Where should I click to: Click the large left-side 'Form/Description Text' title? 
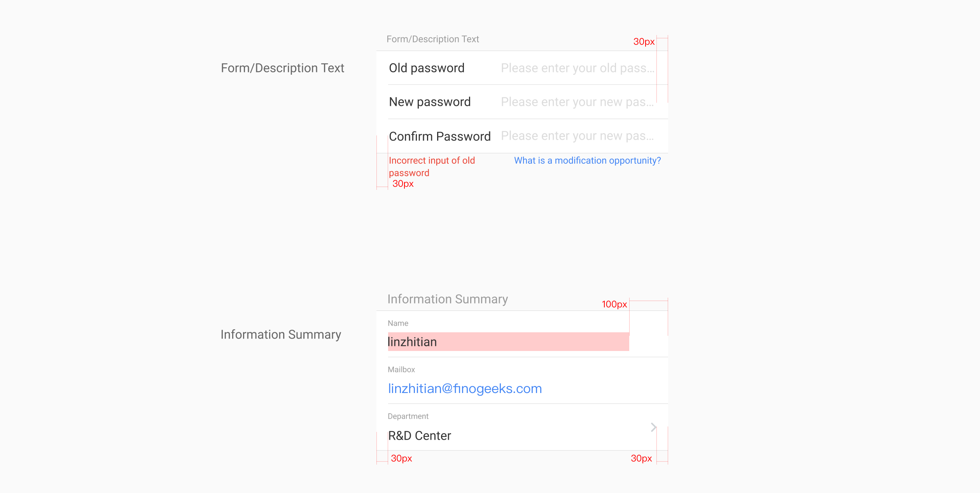[x=282, y=68]
